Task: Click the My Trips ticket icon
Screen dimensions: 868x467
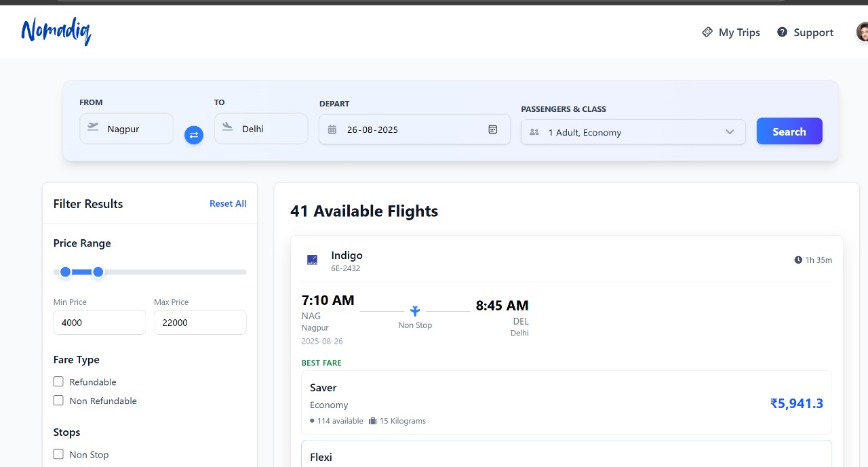Action: (707, 33)
